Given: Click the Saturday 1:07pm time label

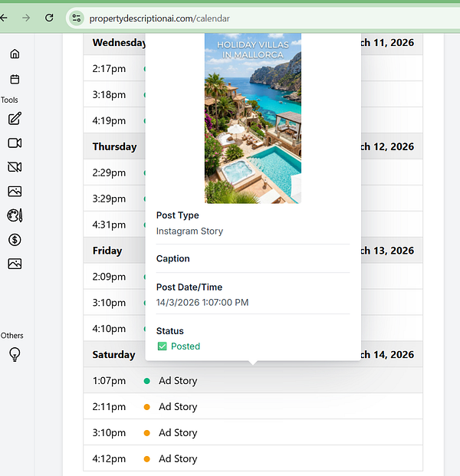Looking at the screenshot, I should pyautogui.click(x=109, y=381).
